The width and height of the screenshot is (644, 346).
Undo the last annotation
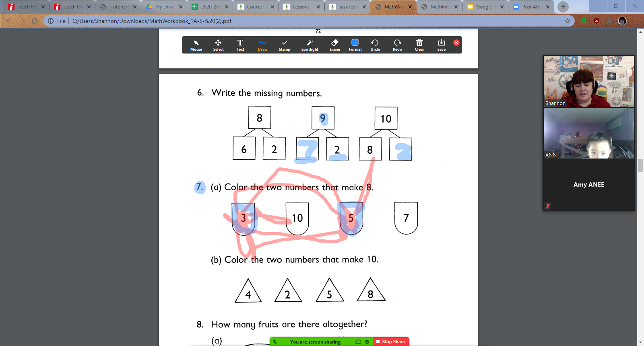point(375,45)
